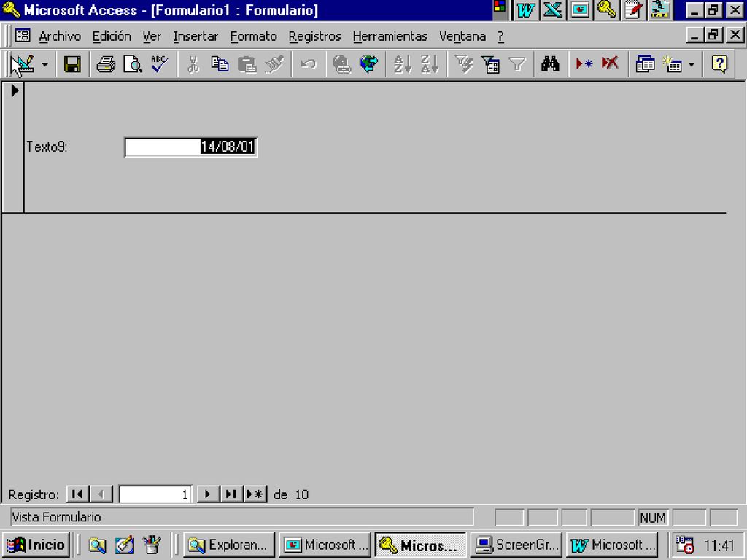This screenshot has height=560, width=747.
Task: Open Filter by Form
Action: pyautogui.click(x=490, y=64)
